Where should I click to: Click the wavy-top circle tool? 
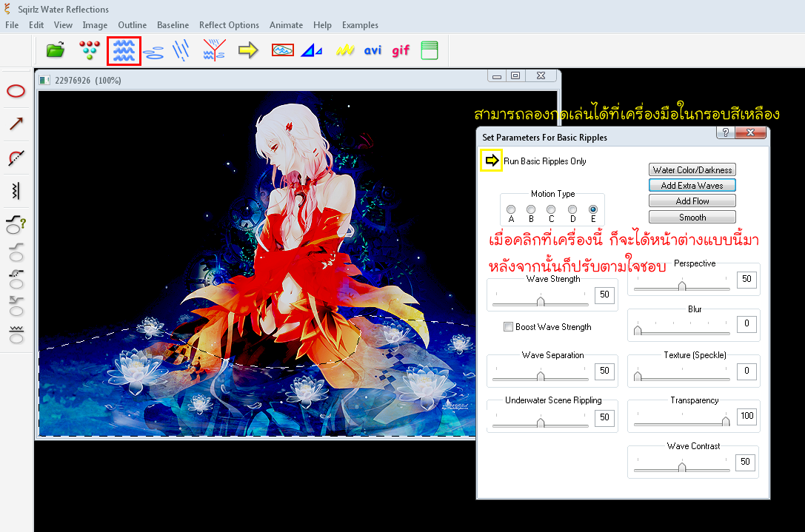16,334
